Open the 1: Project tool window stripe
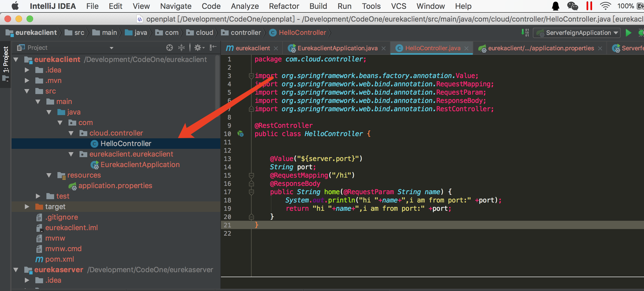644x291 pixels. point(6,64)
